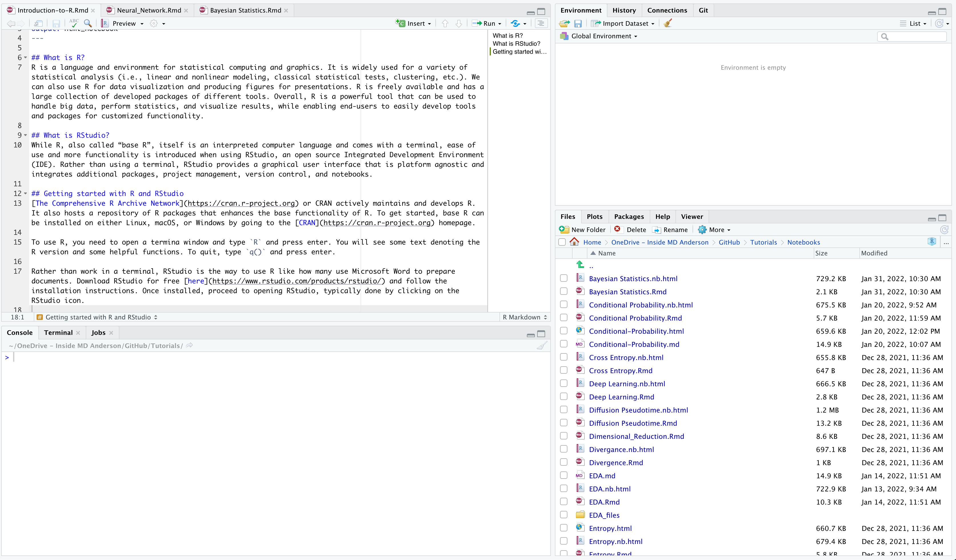Click the find/replace magnifier icon
This screenshot has height=560, width=956.
88,23
